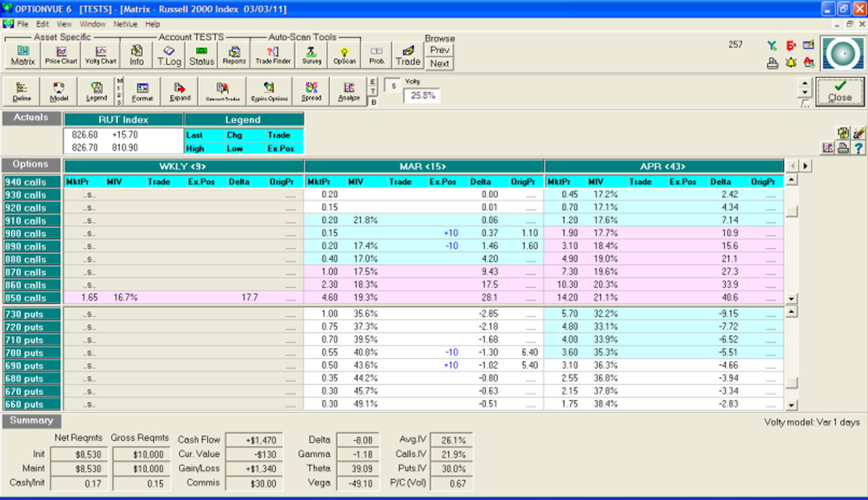The height and width of the screenshot is (500, 868).
Task: Open the Matrix view
Action: click(x=23, y=55)
